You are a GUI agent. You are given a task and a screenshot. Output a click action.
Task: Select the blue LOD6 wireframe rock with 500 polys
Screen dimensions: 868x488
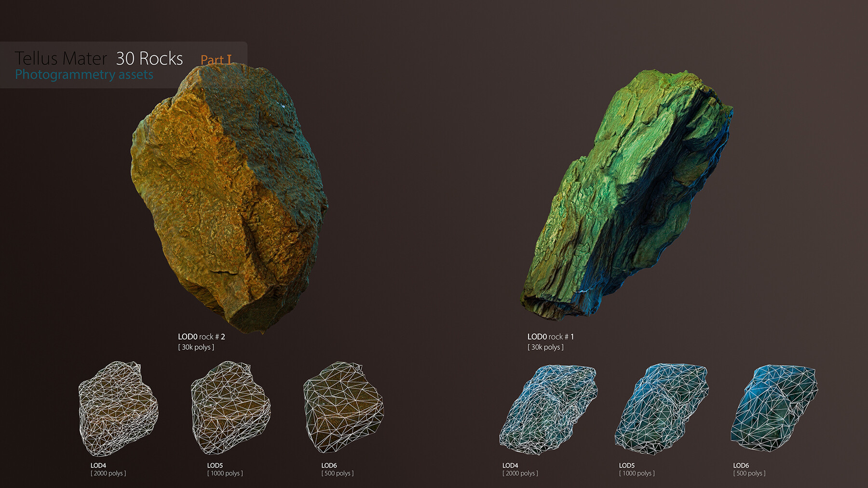tap(774, 408)
